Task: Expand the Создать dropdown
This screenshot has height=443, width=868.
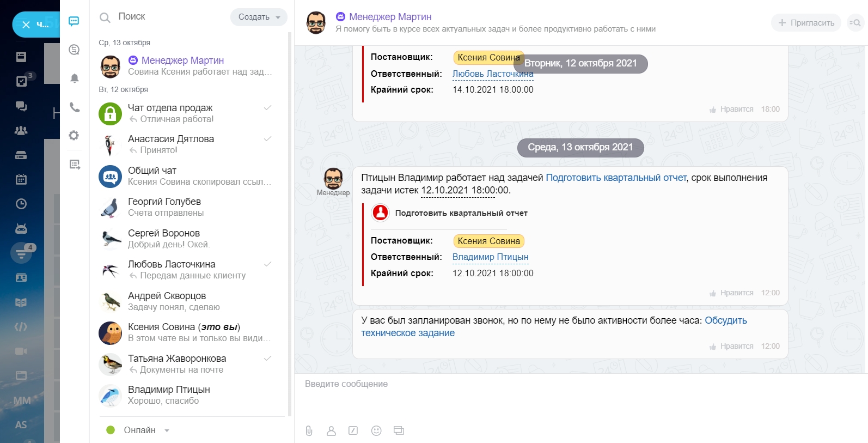Action: click(x=259, y=17)
